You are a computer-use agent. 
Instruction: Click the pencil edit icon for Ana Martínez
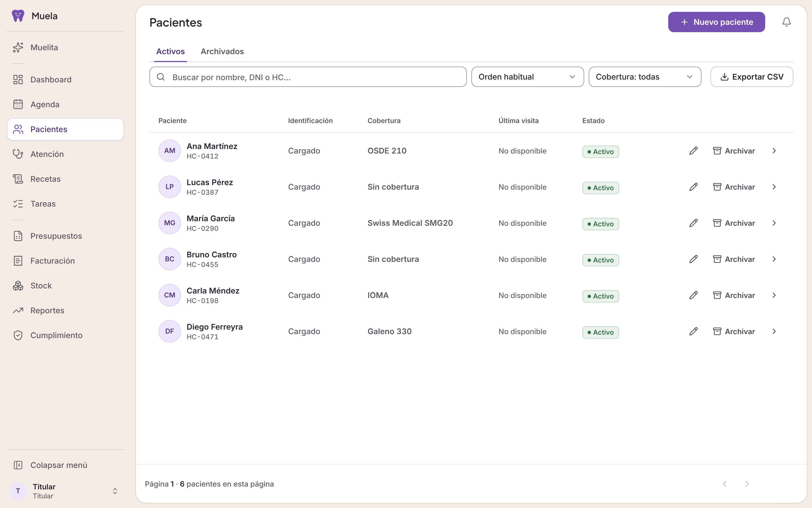click(x=694, y=151)
